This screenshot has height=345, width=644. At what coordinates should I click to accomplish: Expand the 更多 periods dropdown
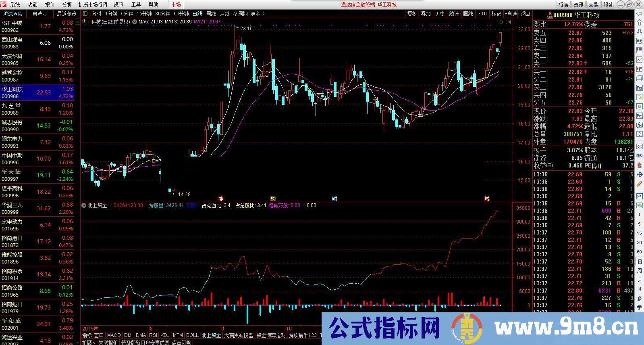click(258, 14)
